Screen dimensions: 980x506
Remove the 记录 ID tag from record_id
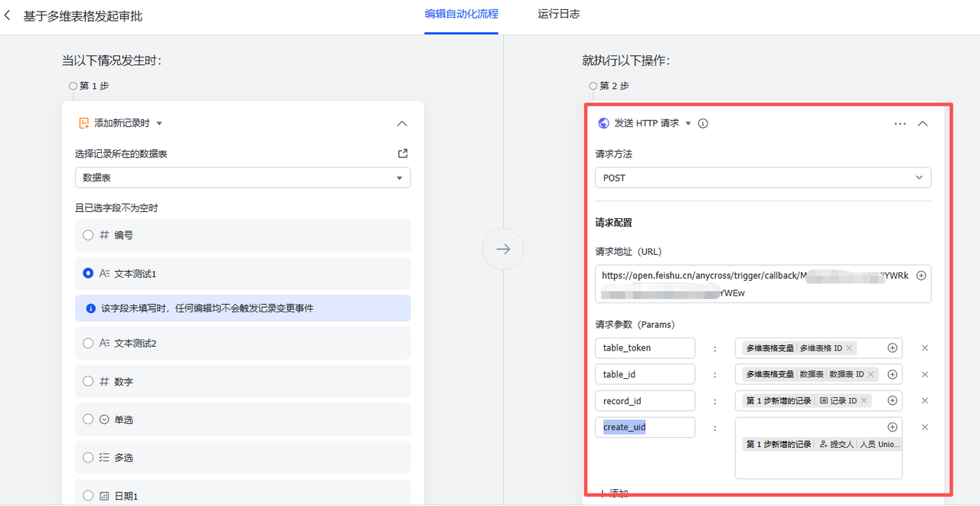(864, 400)
